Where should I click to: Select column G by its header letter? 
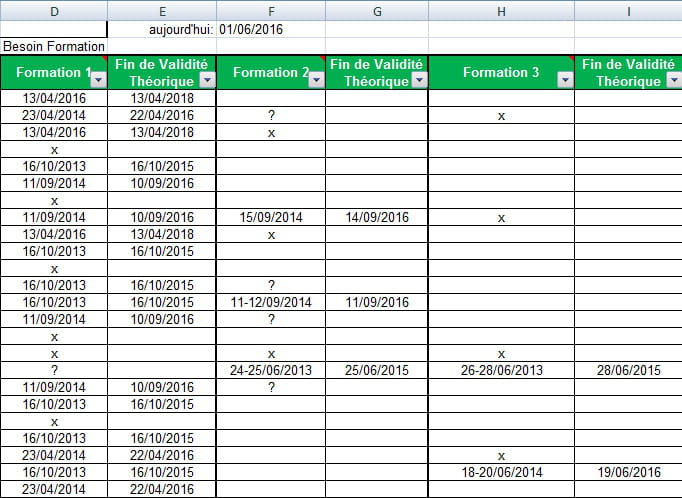(x=377, y=11)
